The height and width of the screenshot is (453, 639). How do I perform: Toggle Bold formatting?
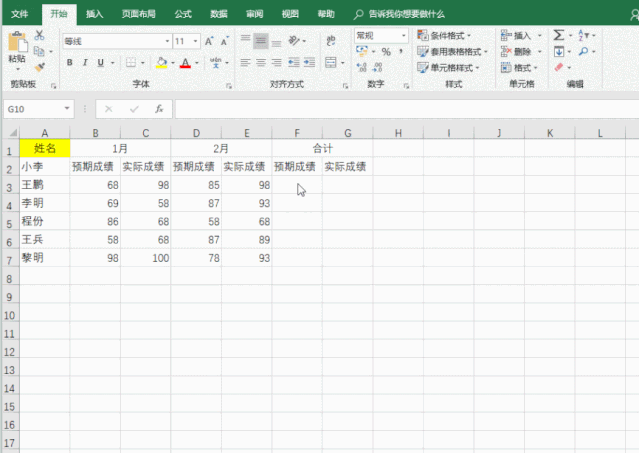click(x=70, y=62)
